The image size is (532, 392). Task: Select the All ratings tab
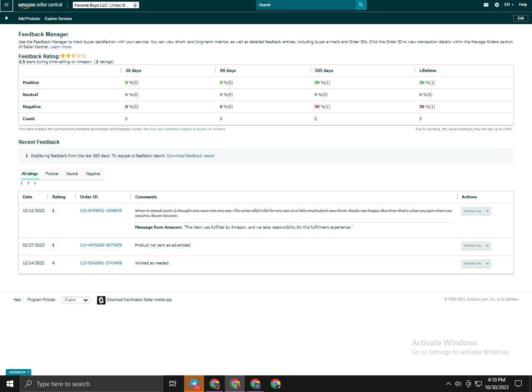click(30, 174)
